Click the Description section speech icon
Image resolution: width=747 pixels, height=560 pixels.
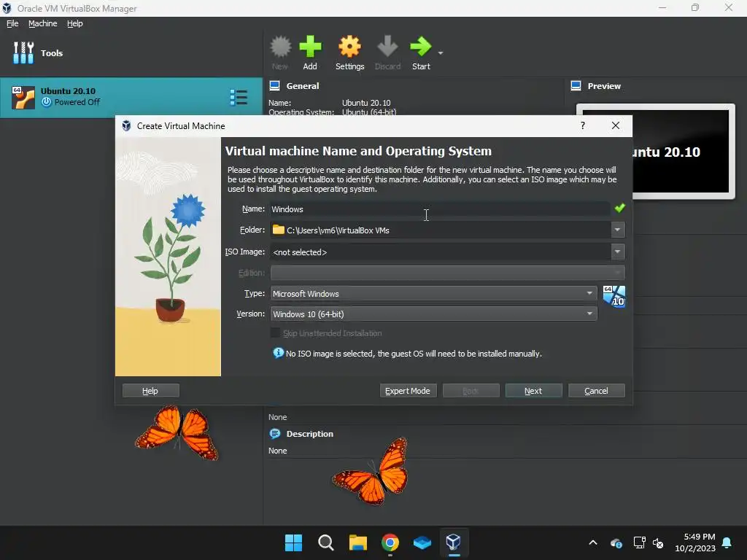coord(275,434)
